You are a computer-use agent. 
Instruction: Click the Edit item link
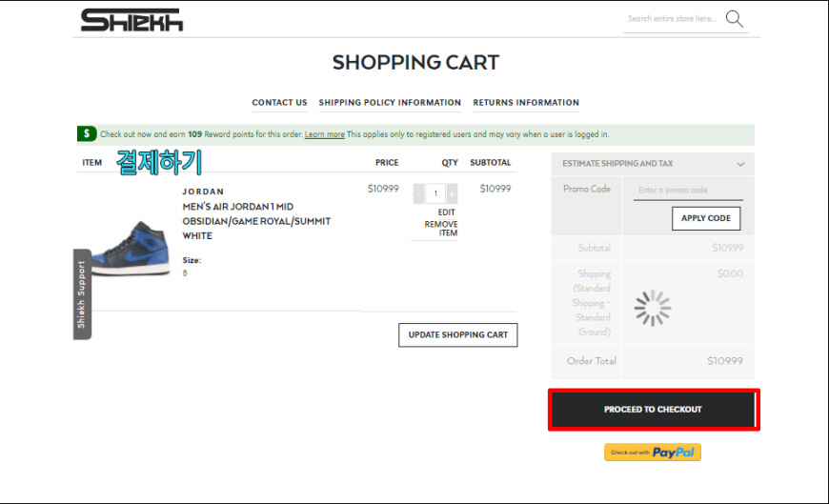446,212
